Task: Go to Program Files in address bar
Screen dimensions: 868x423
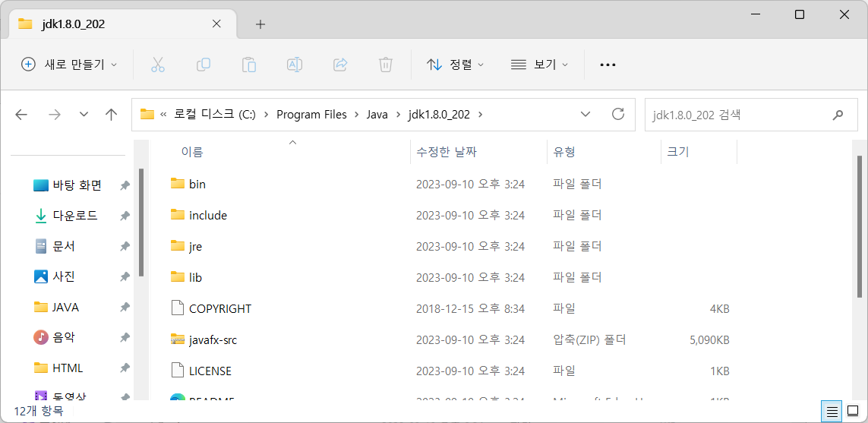Action: click(311, 115)
